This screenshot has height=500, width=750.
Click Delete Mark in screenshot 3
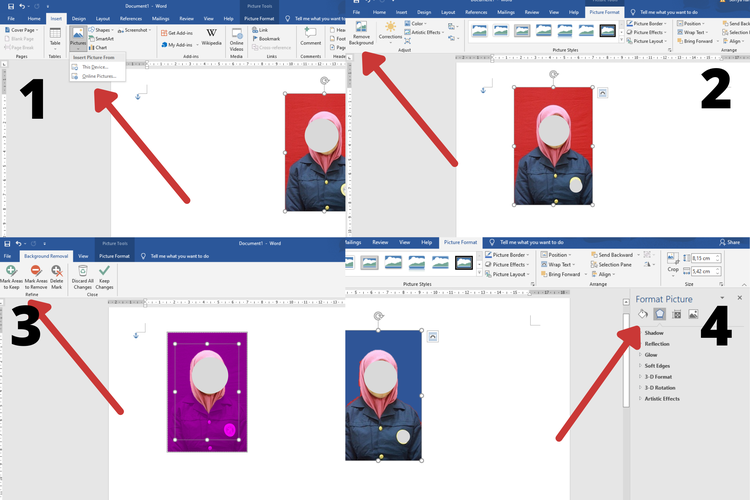pyautogui.click(x=56, y=278)
